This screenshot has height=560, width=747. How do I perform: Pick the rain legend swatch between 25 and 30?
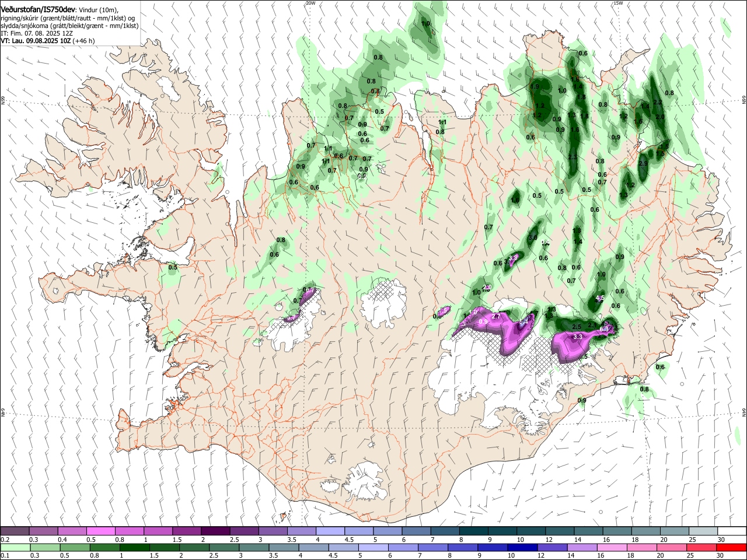(701, 547)
